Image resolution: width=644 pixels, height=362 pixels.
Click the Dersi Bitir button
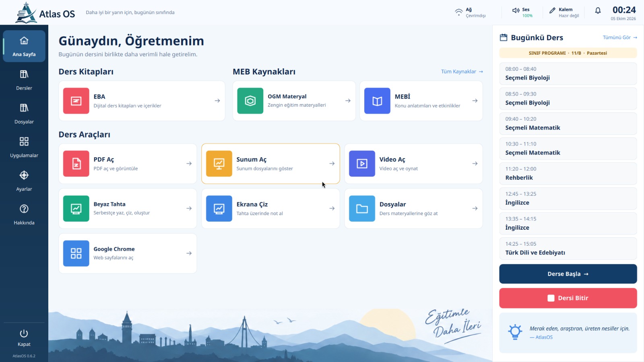[568, 298]
